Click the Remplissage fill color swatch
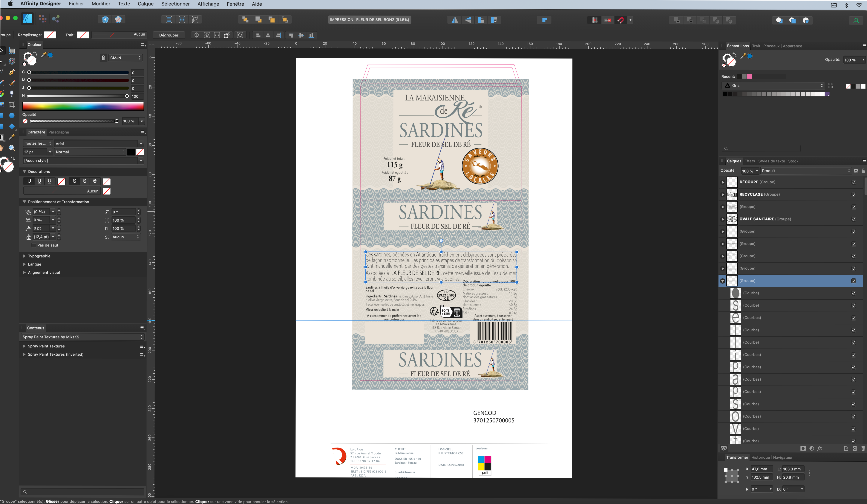This screenshot has height=504, width=867. click(50, 35)
